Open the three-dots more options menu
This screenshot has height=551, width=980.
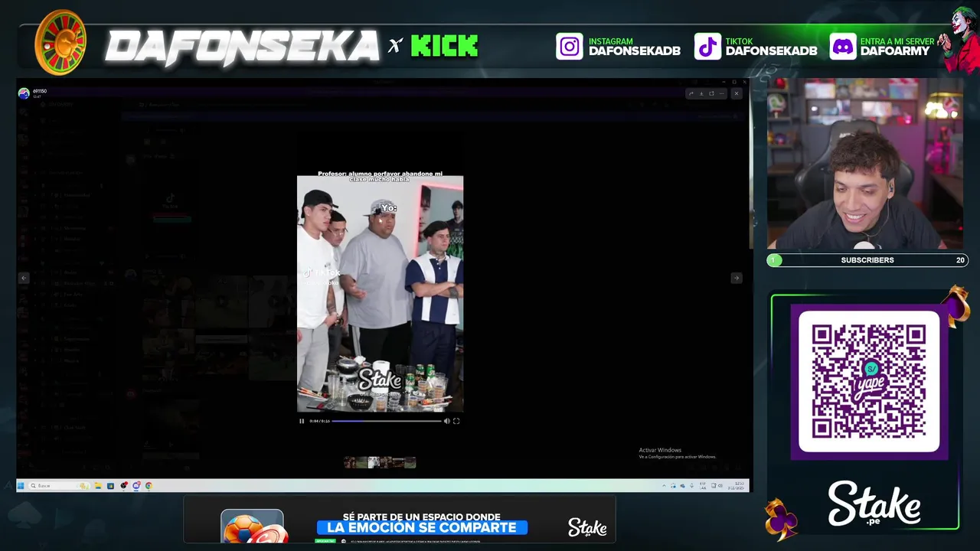pos(721,93)
